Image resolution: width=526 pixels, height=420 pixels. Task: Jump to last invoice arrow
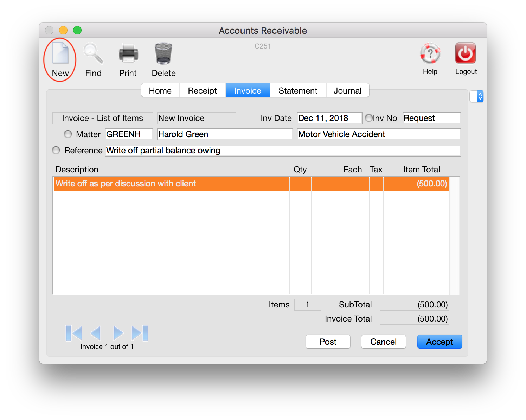pyautogui.click(x=140, y=333)
